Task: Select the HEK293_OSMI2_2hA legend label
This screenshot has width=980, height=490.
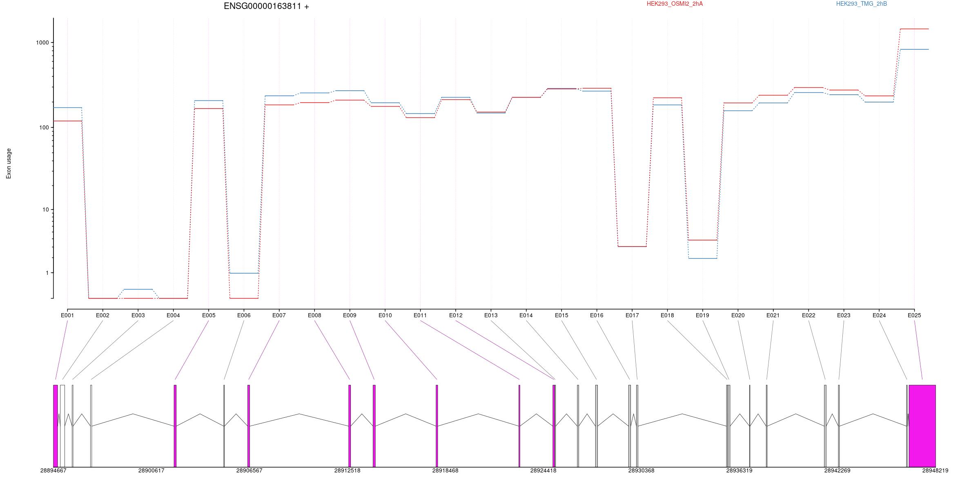Action: tap(675, 4)
